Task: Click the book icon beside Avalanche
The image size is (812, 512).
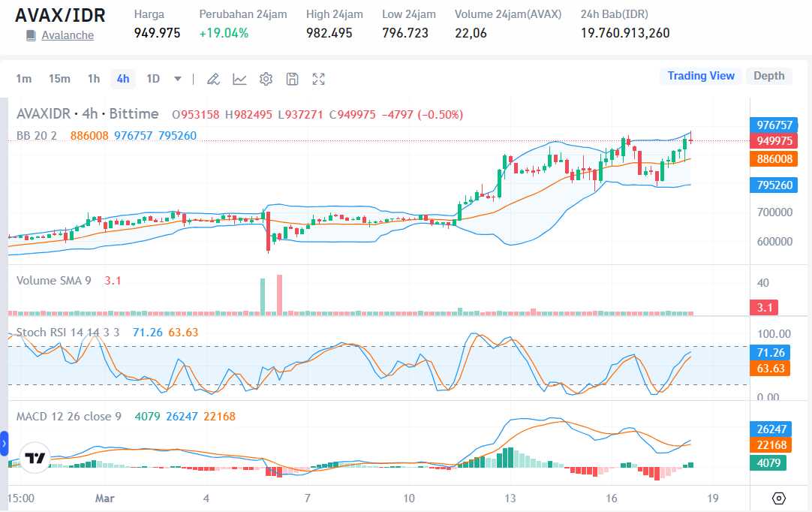Action: [x=31, y=35]
